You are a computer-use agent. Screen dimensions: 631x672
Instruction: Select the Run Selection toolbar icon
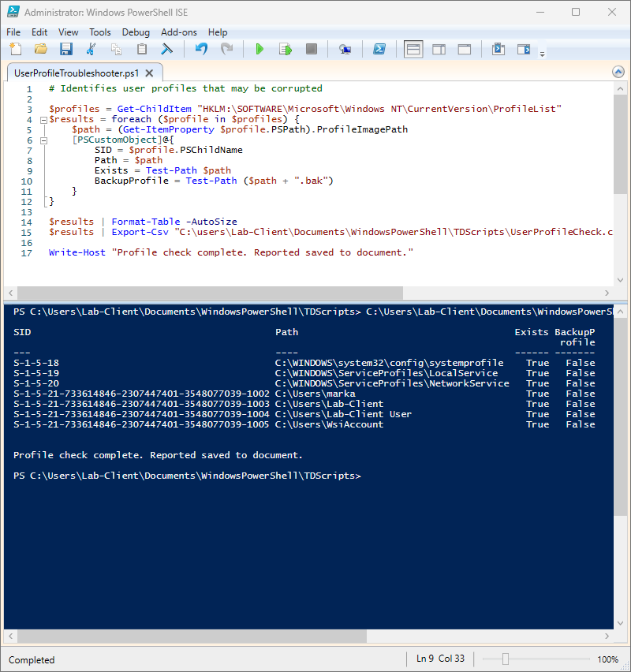pos(285,48)
